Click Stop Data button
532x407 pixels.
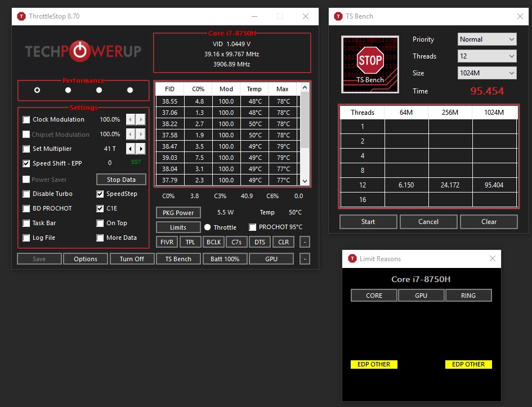(x=121, y=180)
